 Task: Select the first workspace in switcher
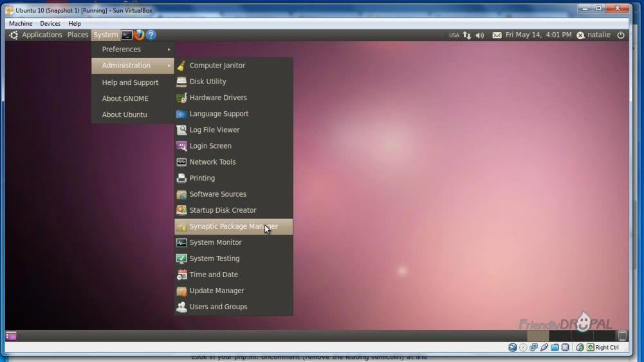tap(538, 336)
